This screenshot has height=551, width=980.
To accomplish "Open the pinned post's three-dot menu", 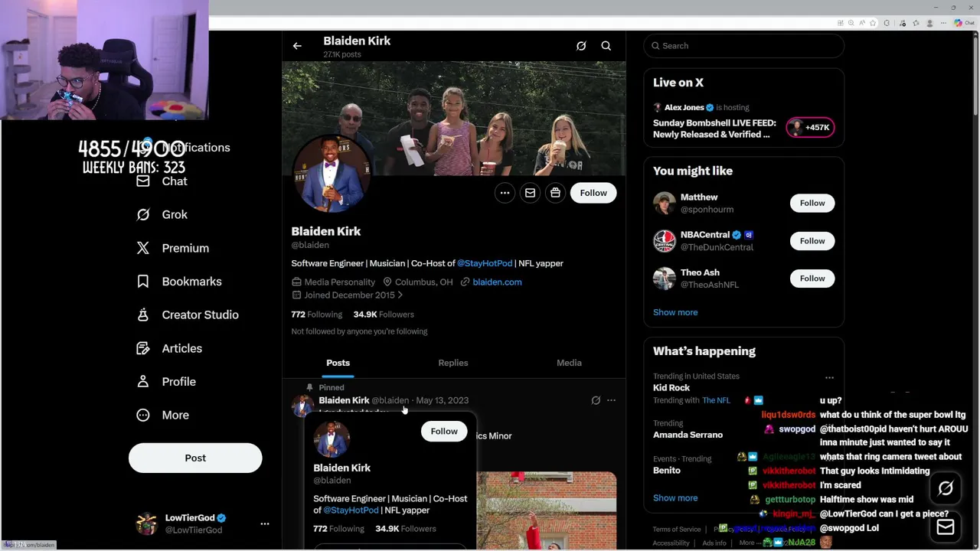I will coord(611,400).
